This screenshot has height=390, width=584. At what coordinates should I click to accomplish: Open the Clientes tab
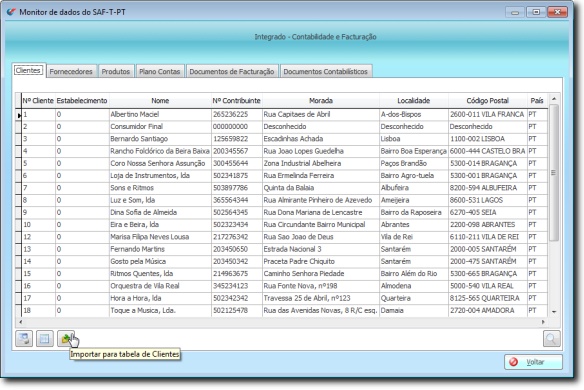(x=28, y=70)
